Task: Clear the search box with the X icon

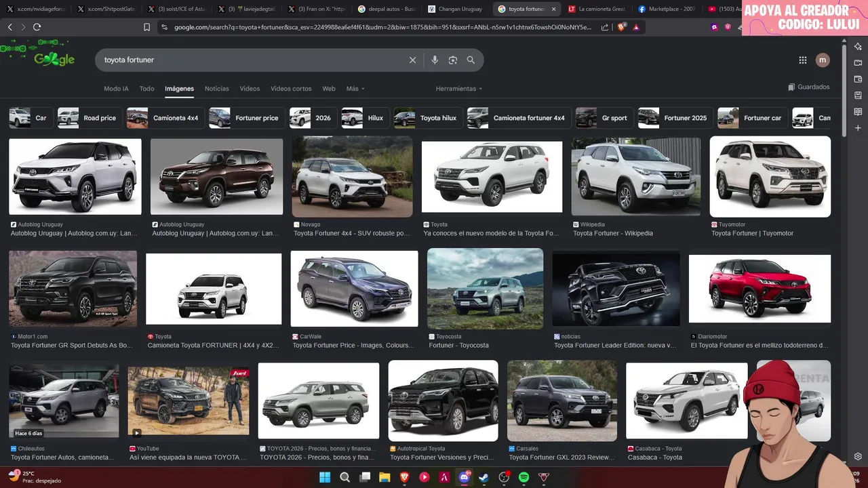Action: click(412, 60)
